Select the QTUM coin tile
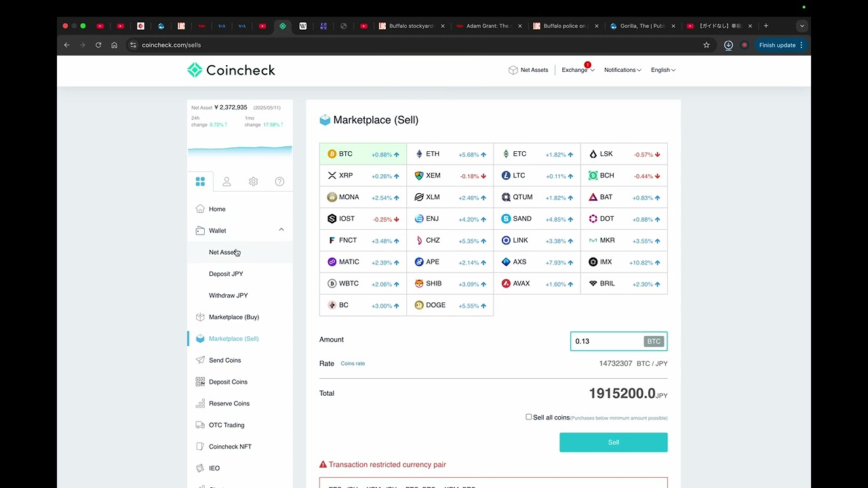The height and width of the screenshot is (488, 868). pyautogui.click(x=537, y=197)
